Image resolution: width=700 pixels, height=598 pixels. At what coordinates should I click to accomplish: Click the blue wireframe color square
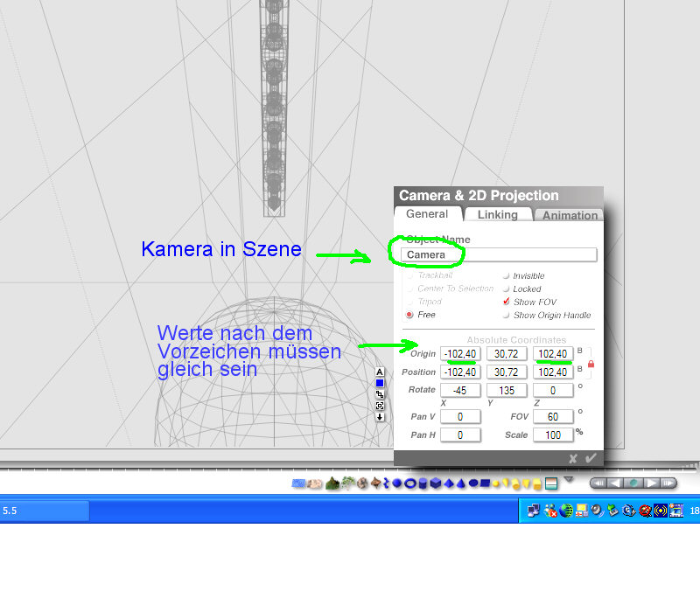point(380,383)
